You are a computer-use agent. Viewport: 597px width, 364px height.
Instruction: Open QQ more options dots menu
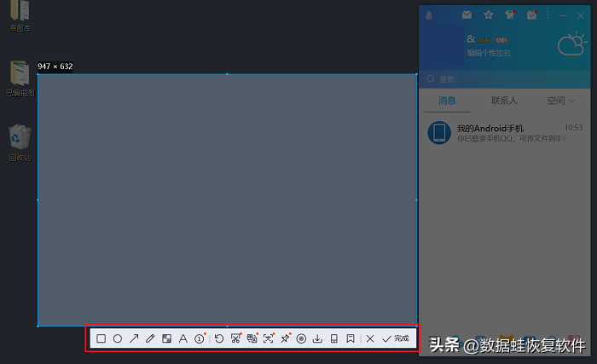point(548,14)
